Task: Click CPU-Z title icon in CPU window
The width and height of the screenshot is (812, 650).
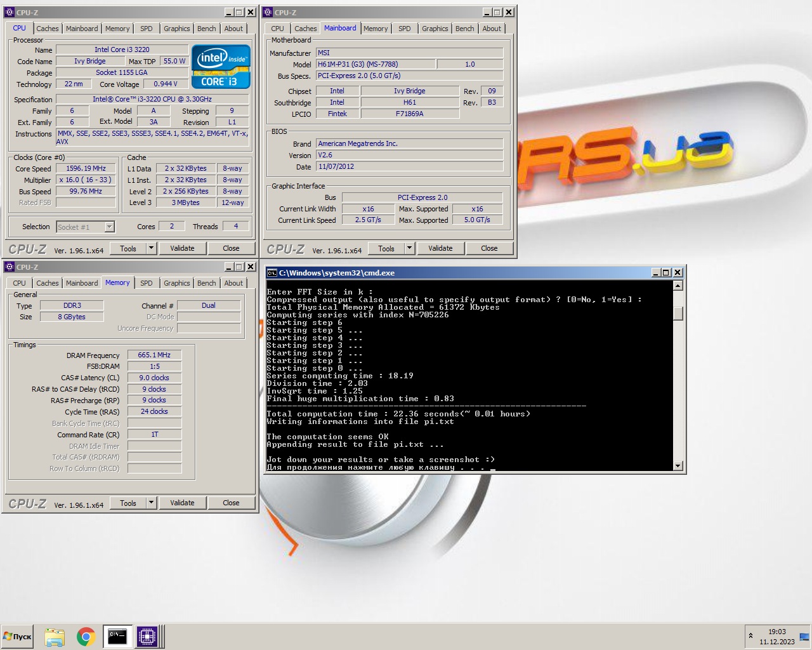Action: point(9,12)
